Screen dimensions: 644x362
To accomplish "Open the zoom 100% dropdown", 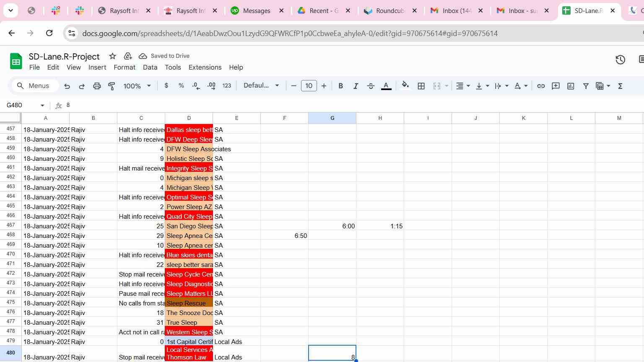I will click(x=137, y=86).
